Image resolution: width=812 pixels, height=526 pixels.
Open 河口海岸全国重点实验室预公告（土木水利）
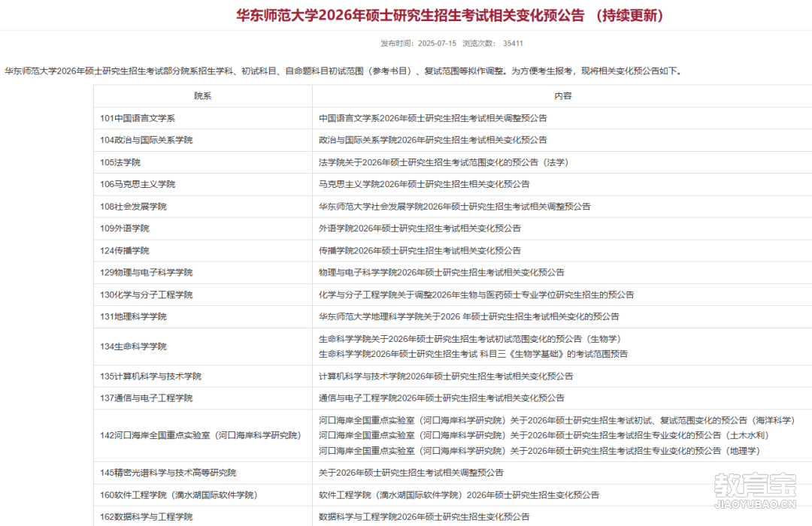point(544,435)
